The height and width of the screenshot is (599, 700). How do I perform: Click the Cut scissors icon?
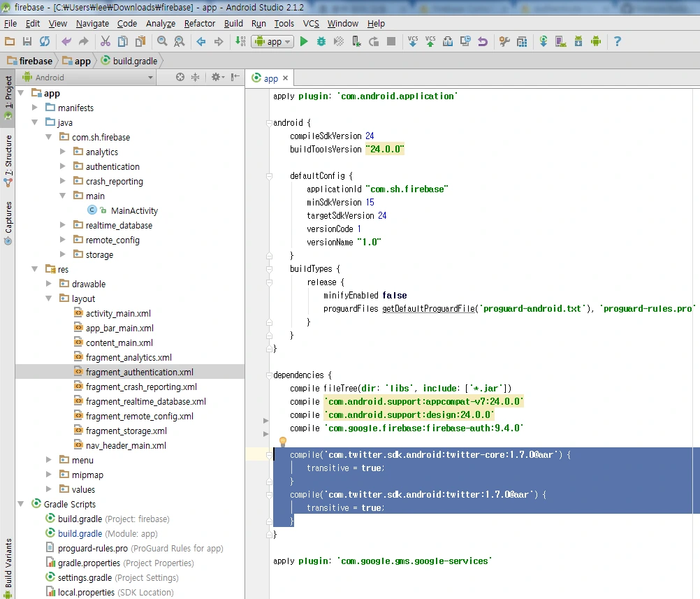pos(105,42)
